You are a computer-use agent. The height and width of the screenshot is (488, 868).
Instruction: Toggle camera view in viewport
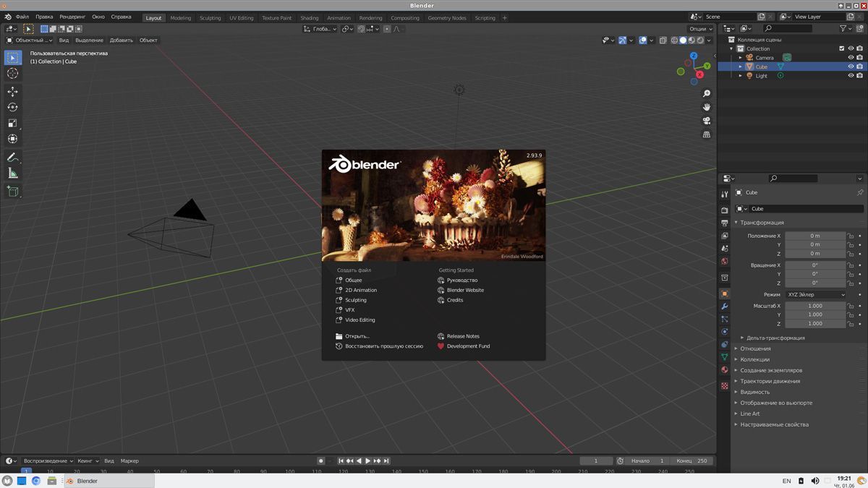click(x=707, y=121)
